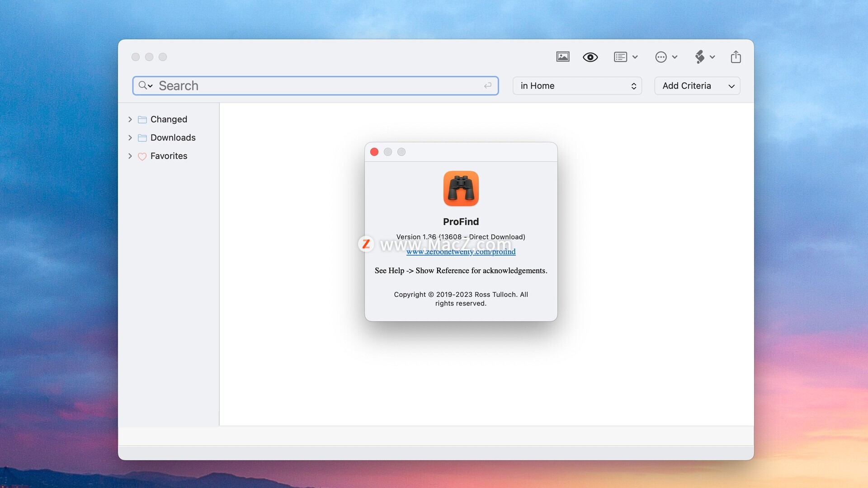Select the Changed sidebar item
The width and height of the screenshot is (868, 488).
(169, 119)
